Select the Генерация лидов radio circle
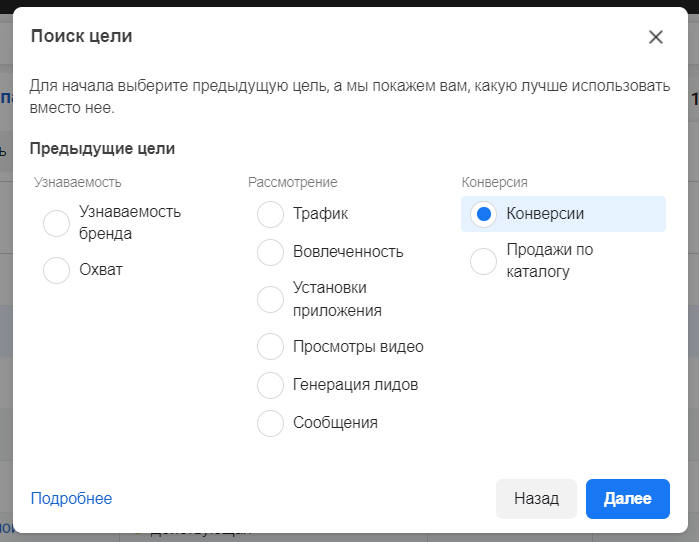Screen dimensions: 699x542 271,385
